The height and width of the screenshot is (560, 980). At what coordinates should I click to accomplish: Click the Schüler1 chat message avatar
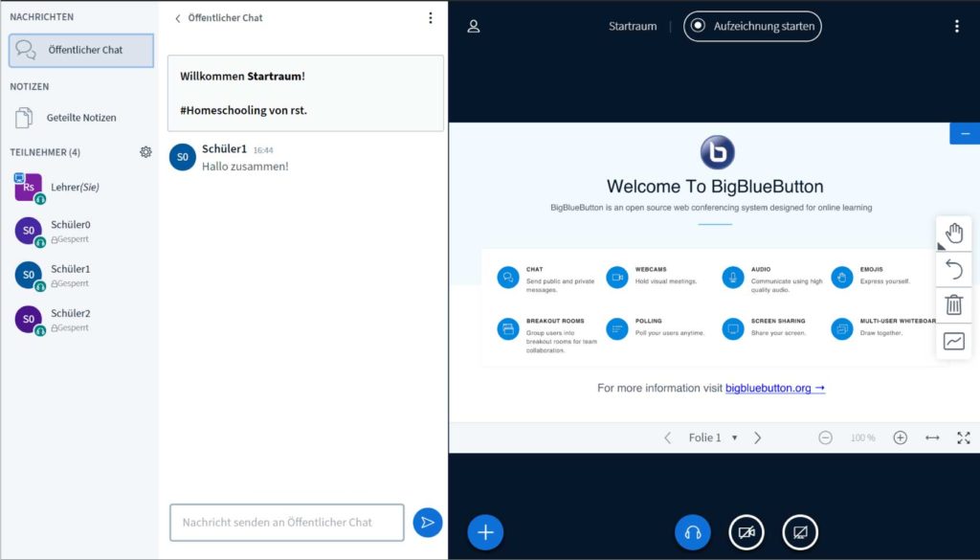coord(183,157)
